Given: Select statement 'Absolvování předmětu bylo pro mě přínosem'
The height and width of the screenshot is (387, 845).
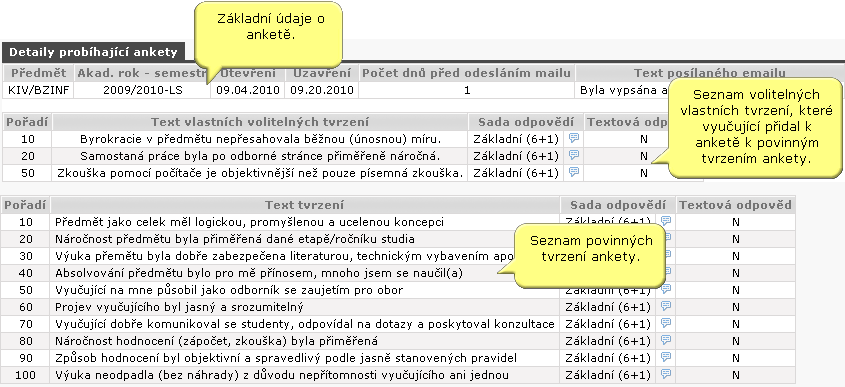Looking at the screenshot, I should (259, 273).
